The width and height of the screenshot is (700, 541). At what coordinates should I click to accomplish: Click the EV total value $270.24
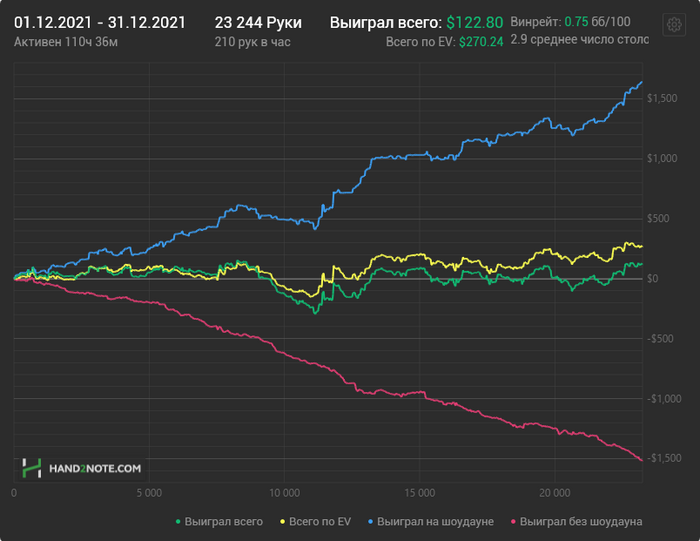coord(481,42)
